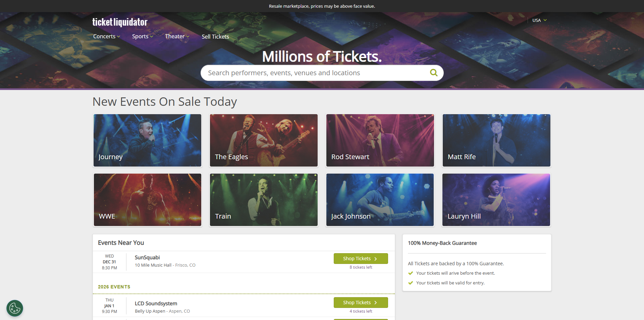This screenshot has width=644, height=320.
Task: Open the Theater dropdown menu
Action: point(177,36)
